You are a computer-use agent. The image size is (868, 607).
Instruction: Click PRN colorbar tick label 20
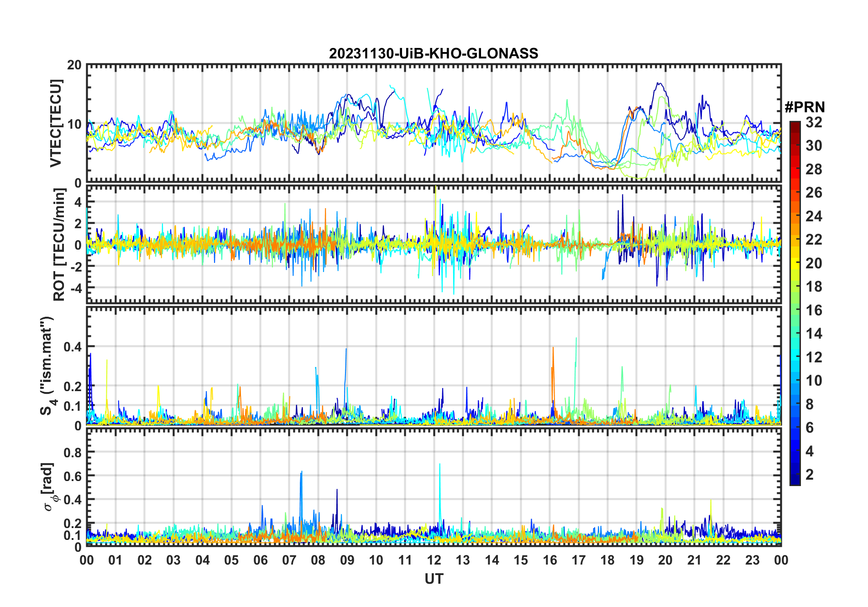coord(814,263)
